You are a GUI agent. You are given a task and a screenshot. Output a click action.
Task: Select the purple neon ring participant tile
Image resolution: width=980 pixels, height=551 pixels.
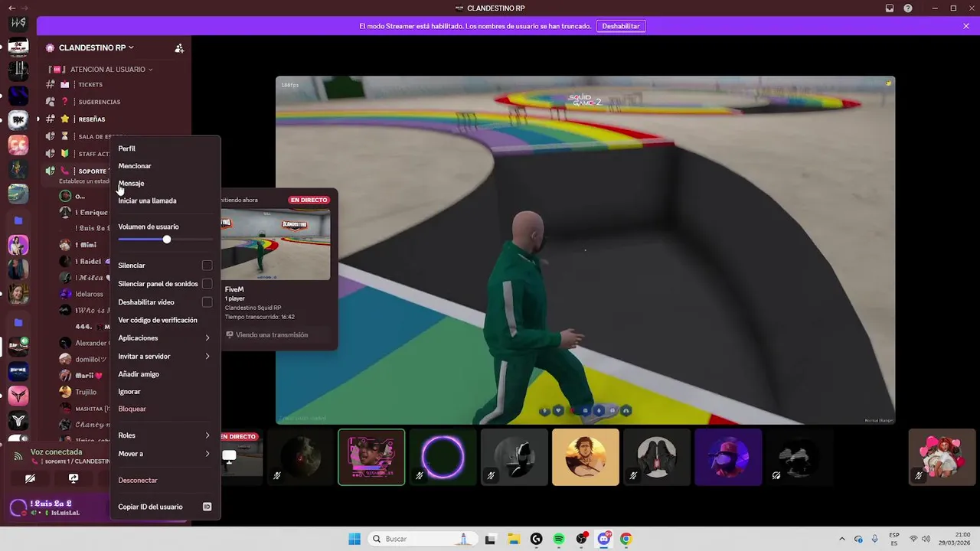(443, 457)
